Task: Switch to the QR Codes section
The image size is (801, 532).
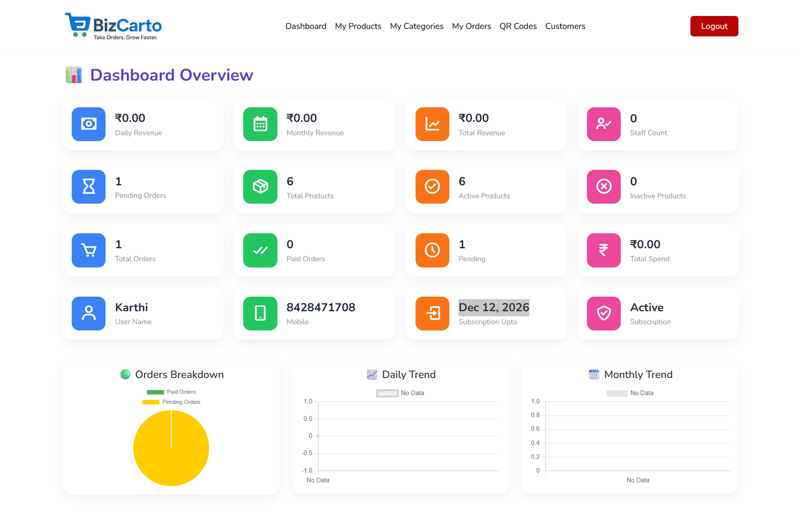Action: (518, 26)
